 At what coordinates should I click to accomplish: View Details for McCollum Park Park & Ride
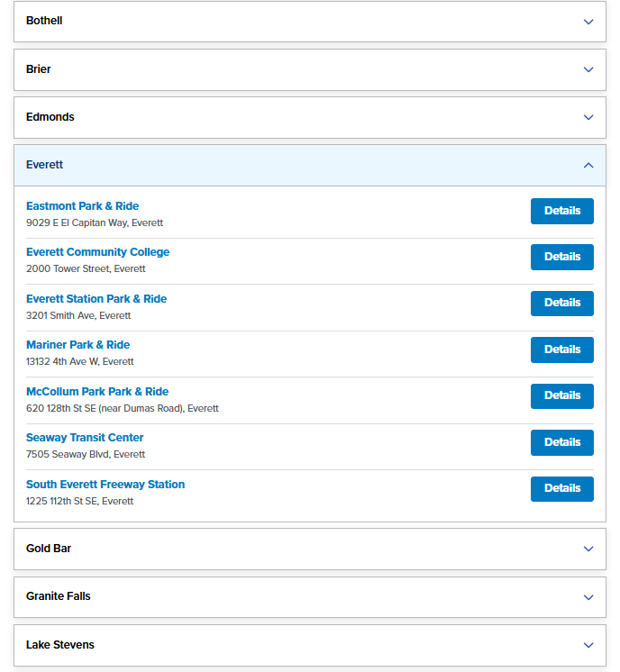click(562, 396)
